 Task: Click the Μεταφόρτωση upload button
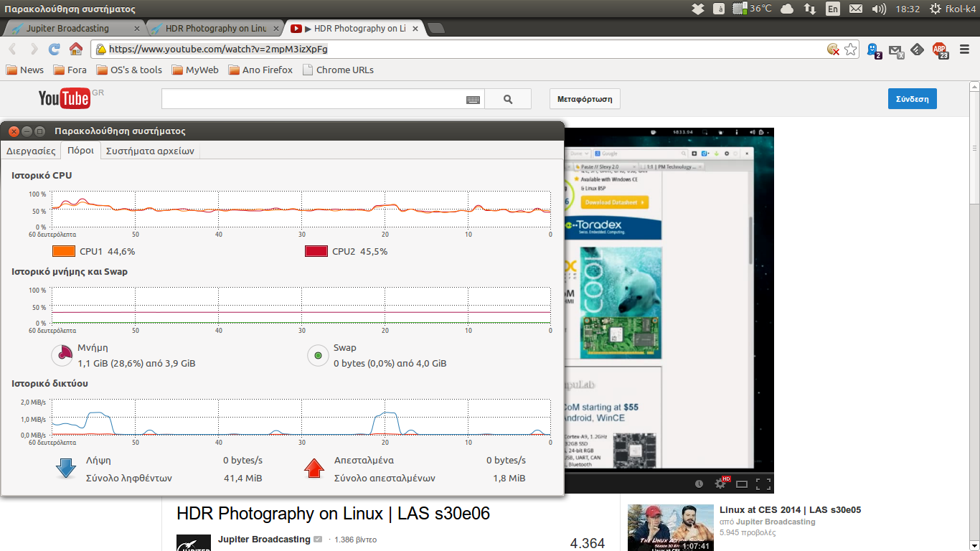585,99
